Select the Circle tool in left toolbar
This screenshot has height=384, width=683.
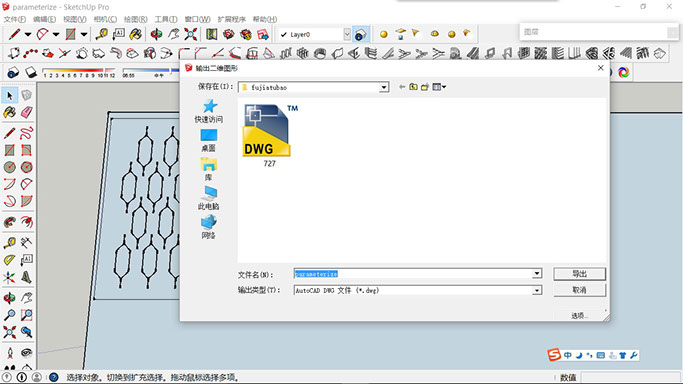click(x=10, y=167)
